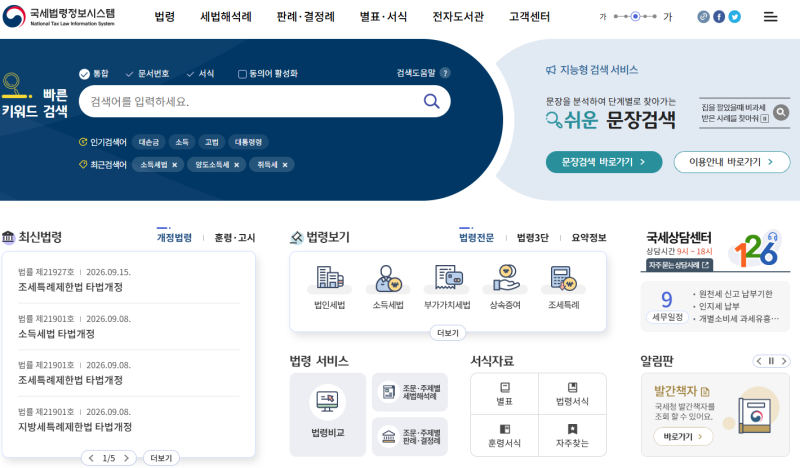800x468 pixels.
Task: Switch to the 요약정보 tab
Action: [589, 237]
